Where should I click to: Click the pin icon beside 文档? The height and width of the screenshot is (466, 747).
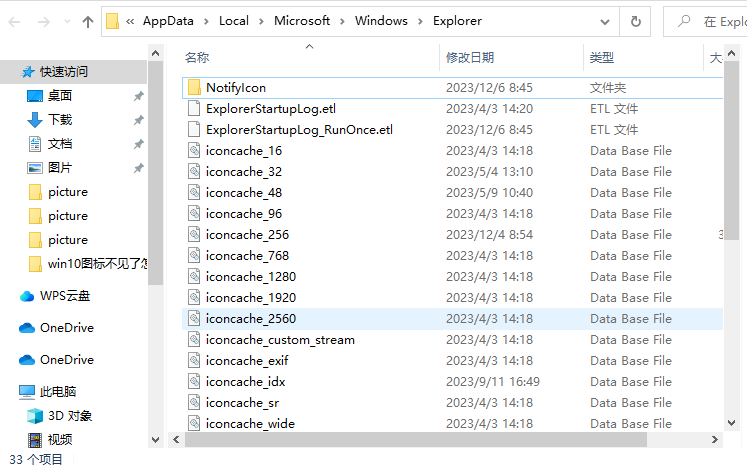pyautogui.click(x=138, y=144)
